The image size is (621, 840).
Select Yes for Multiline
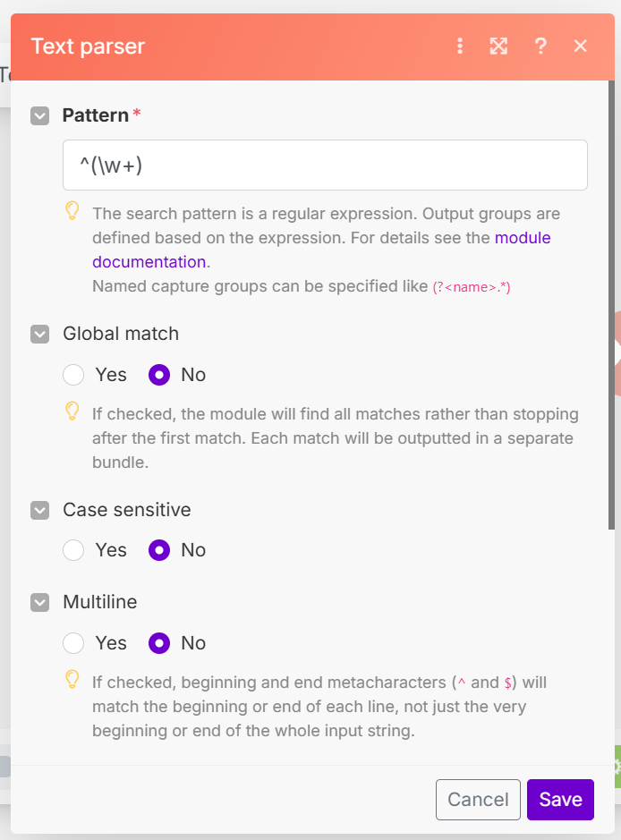pos(73,643)
